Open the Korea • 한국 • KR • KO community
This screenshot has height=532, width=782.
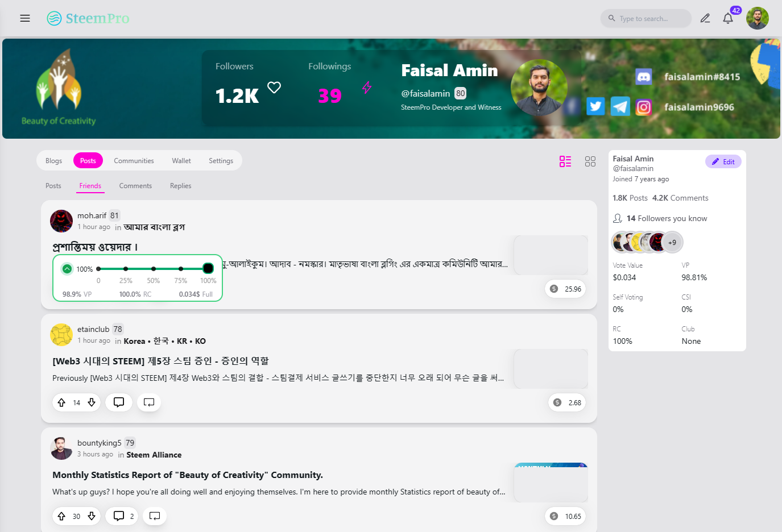click(165, 341)
